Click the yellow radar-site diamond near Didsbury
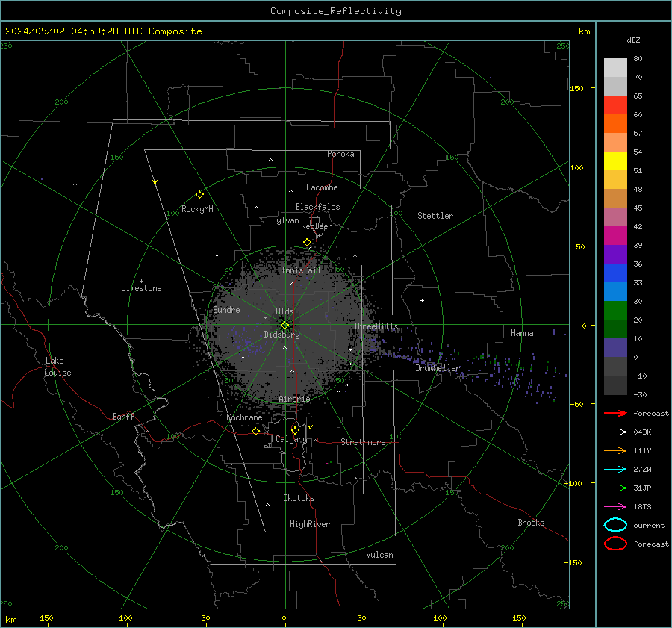672x628 pixels. [x=285, y=326]
